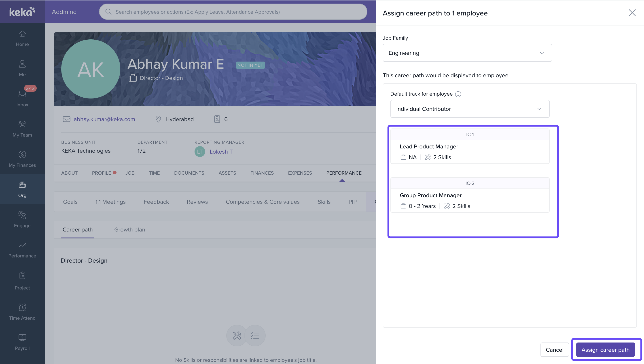Open the Skills performance tab
Image resolution: width=644 pixels, height=364 pixels.
[x=324, y=202]
